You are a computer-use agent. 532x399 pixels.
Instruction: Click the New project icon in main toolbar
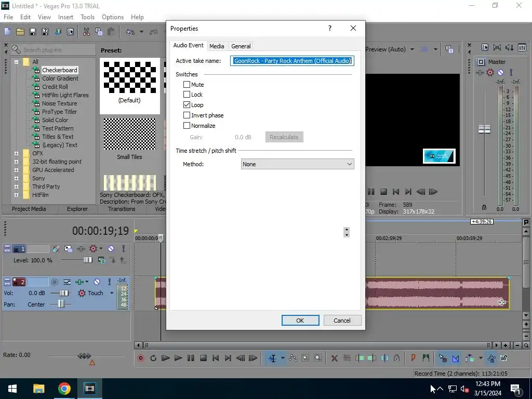pos(7,32)
